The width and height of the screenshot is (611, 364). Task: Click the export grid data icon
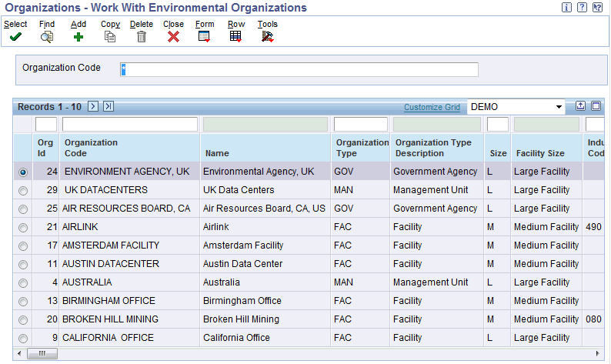point(581,106)
